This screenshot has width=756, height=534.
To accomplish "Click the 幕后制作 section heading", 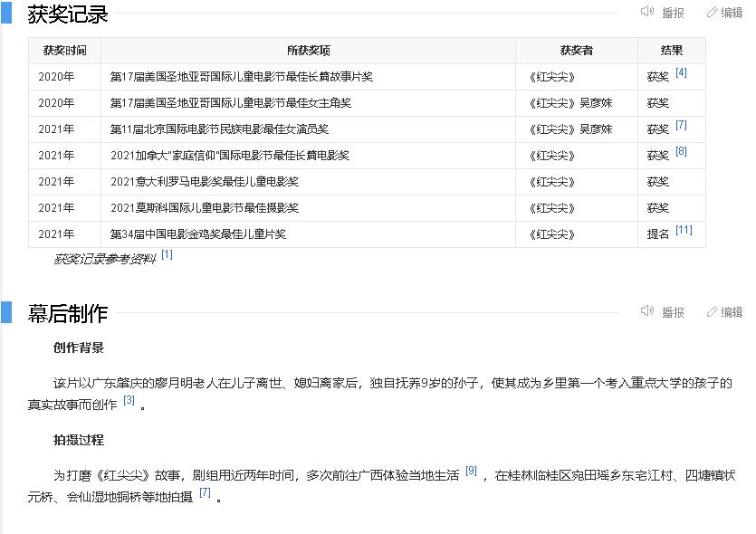I will [68, 314].
